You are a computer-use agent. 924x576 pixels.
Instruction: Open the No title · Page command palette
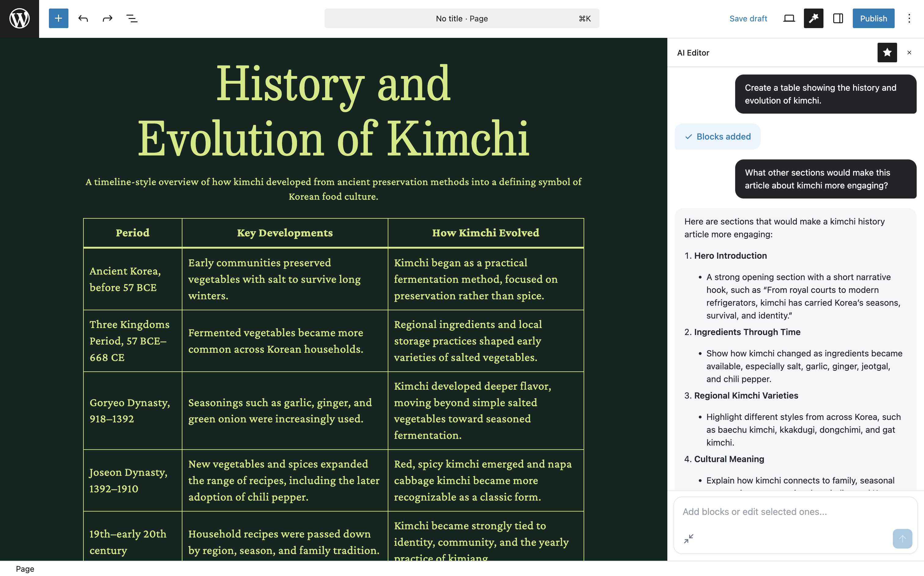462,18
